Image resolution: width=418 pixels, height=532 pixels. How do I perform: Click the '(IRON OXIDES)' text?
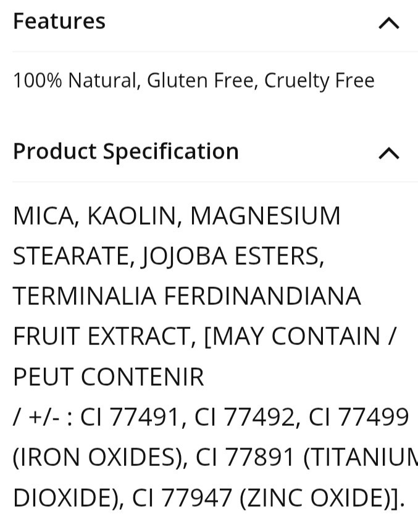click(99, 457)
